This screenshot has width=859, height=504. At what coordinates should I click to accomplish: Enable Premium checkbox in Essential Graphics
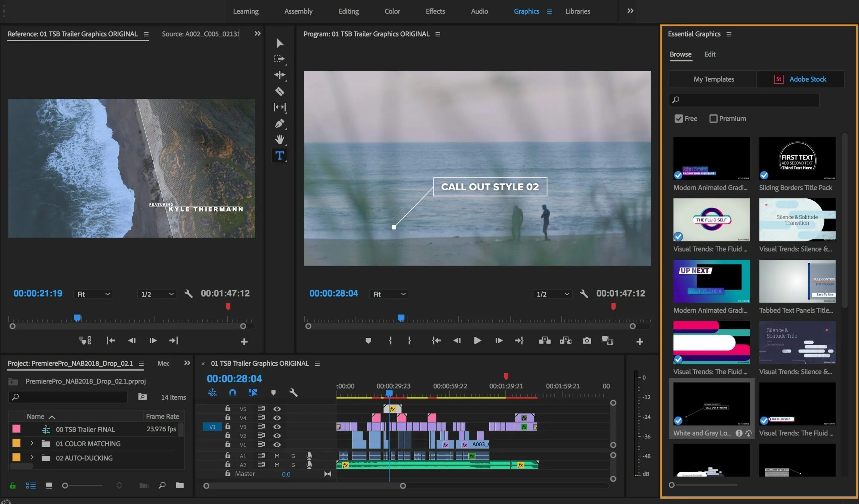pos(713,119)
